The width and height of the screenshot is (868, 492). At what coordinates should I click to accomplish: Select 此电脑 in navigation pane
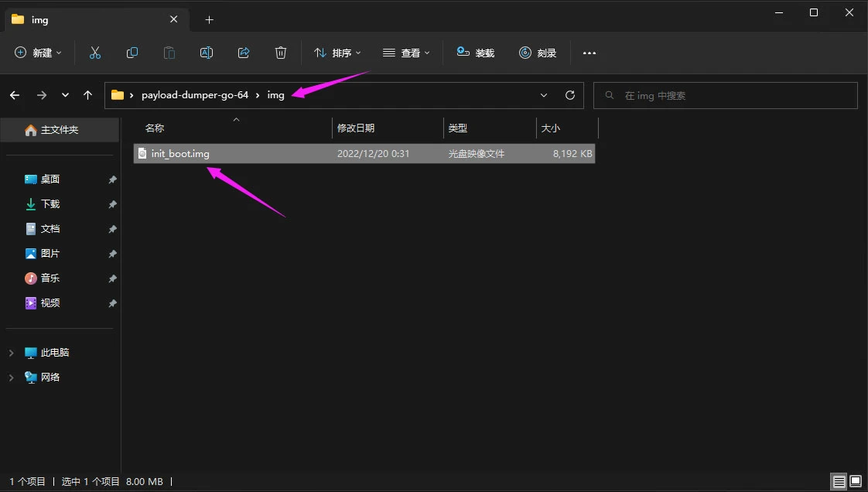point(55,353)
